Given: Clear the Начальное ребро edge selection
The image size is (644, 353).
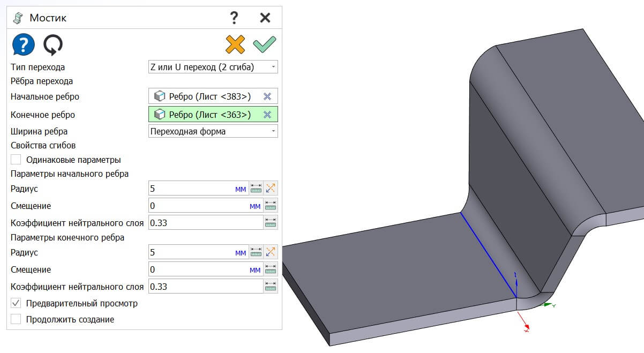Looking at the screenshot, I should tap(267, 96).
